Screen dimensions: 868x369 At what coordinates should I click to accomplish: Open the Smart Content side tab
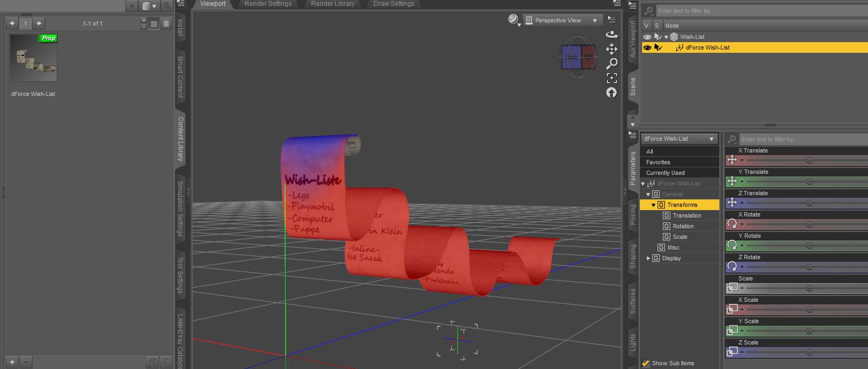180,77
